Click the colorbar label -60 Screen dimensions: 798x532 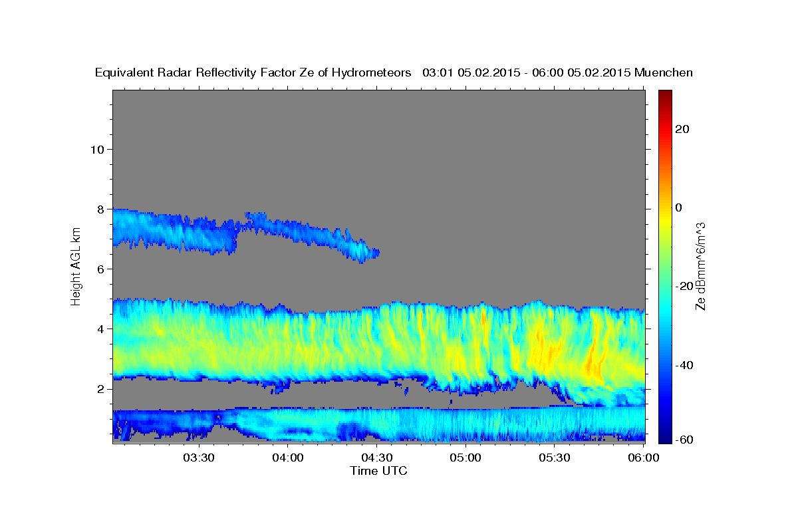pyautogui.click(x=684, y=440)
